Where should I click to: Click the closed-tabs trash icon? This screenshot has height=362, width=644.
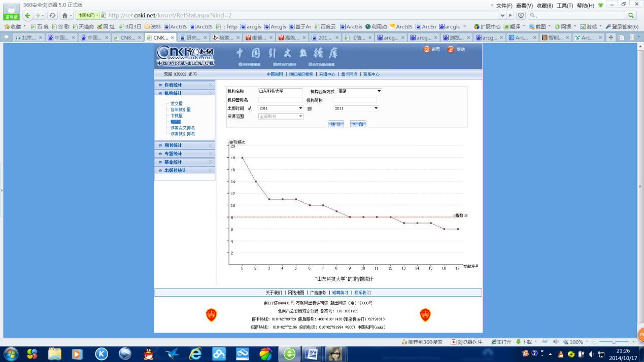pyautogui.click(x=632, y=38)
